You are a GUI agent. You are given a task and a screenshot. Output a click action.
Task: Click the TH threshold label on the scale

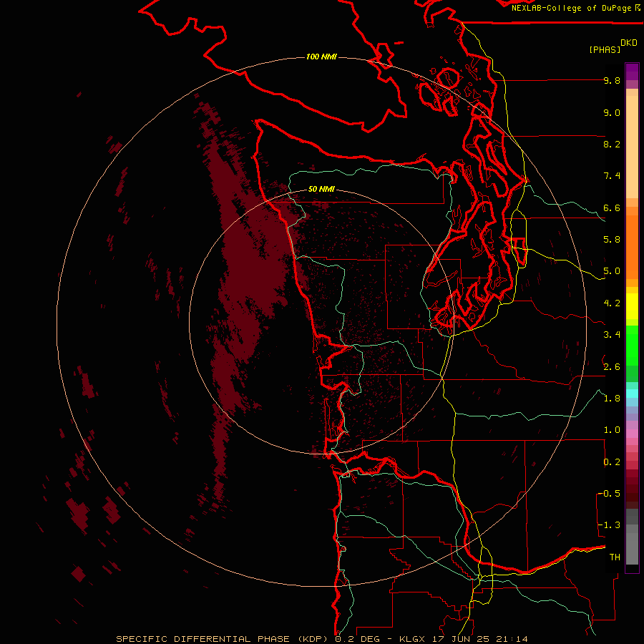tap(615, 557)
